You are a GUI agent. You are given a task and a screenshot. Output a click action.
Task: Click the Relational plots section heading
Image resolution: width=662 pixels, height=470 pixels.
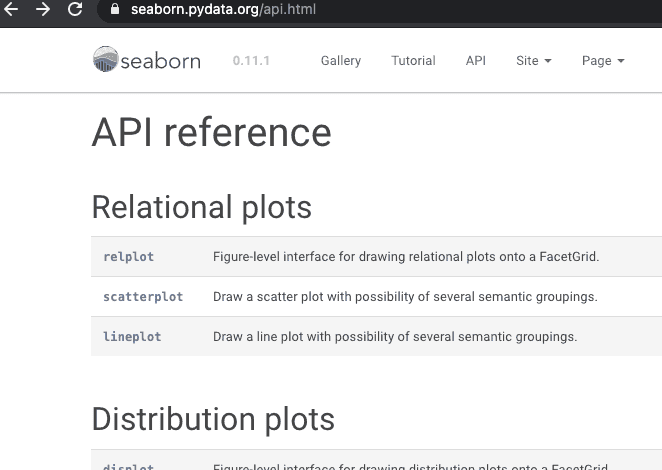pos(201,207)
